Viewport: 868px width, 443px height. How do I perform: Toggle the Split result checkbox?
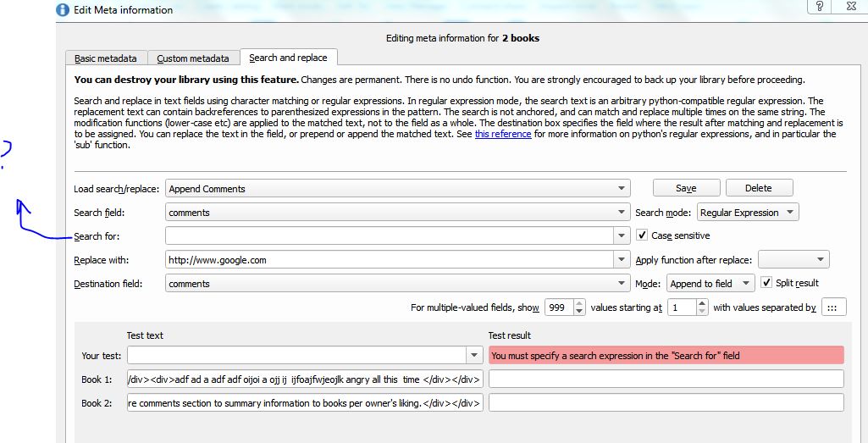pos(766,283)
